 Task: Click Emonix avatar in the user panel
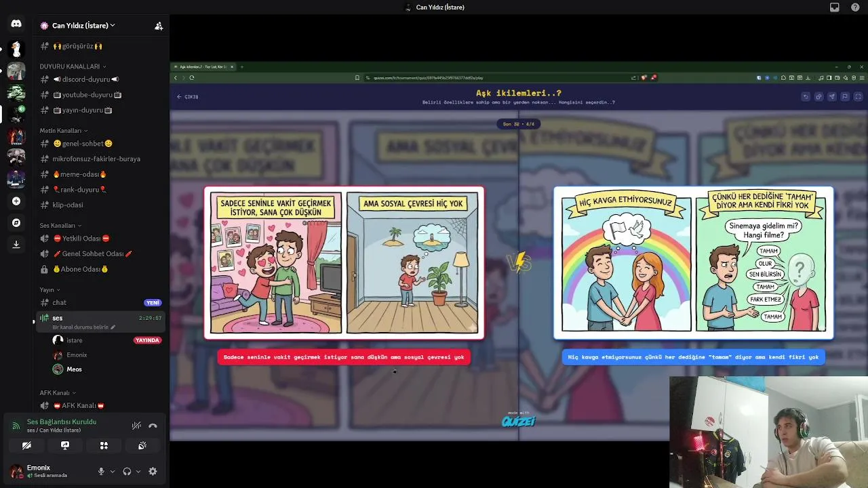point(16,471)
